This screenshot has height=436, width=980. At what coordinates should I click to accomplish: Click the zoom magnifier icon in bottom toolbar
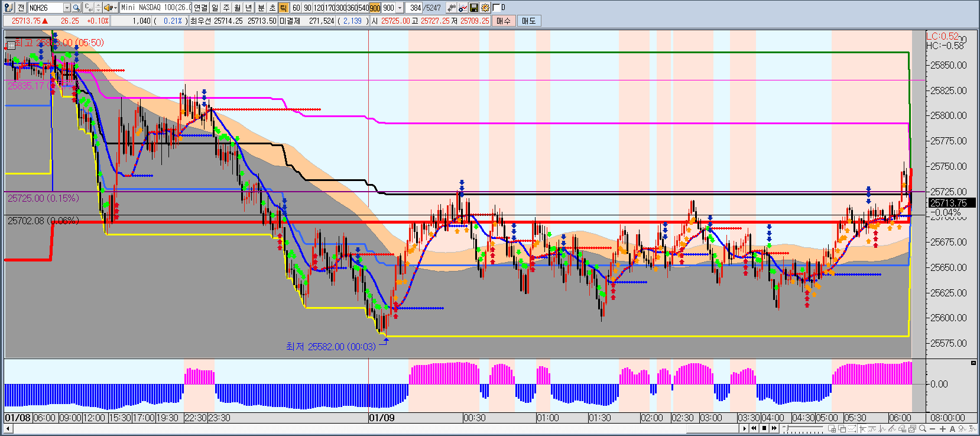923,429
